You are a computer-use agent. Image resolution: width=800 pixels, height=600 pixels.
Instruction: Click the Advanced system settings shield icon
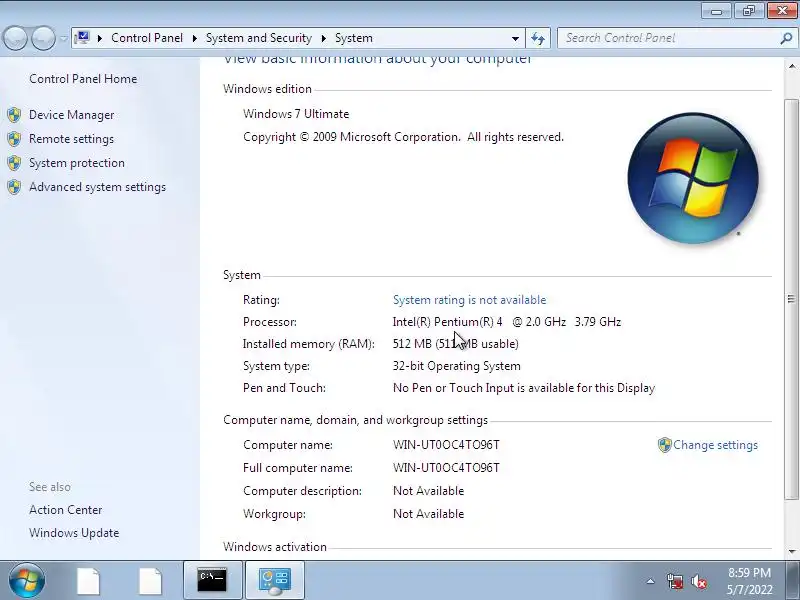tap(14, 187)
